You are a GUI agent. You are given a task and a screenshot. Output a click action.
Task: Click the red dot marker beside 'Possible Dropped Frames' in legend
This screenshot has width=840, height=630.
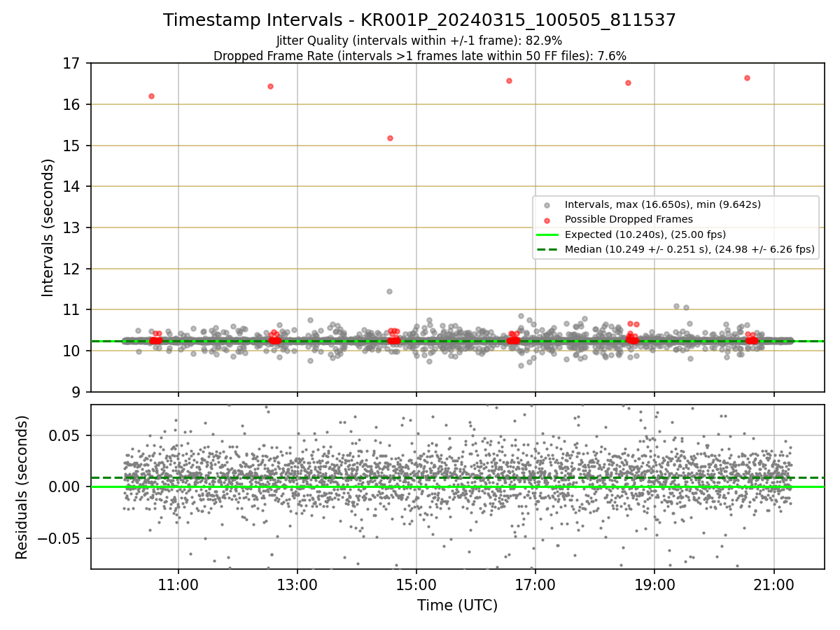click(547, 220)
